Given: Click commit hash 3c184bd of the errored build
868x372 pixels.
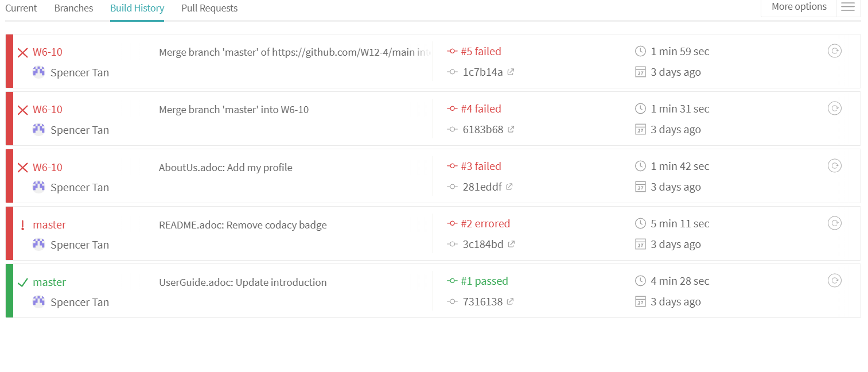Looking at the screenshot, I should pos(483,244).
